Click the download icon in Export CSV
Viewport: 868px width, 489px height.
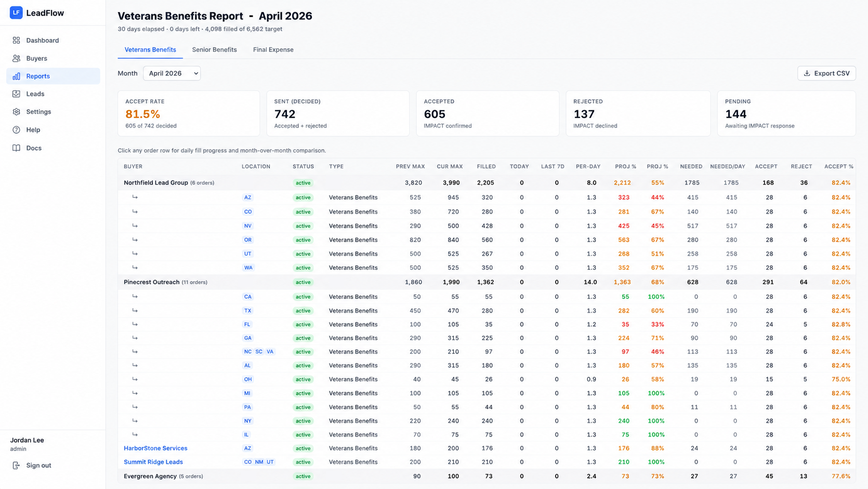807,73
